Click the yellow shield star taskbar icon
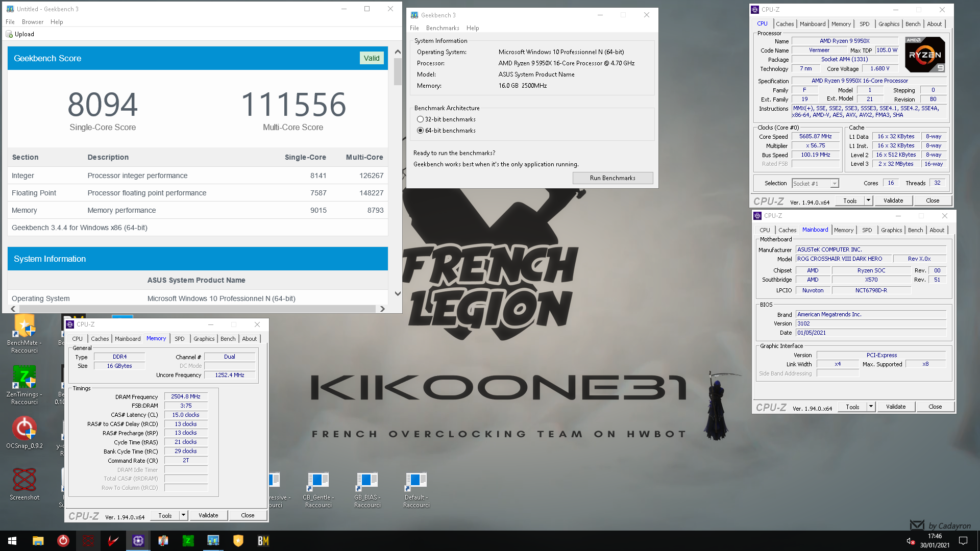Viewport: 980px width, 551px height. 238,541
